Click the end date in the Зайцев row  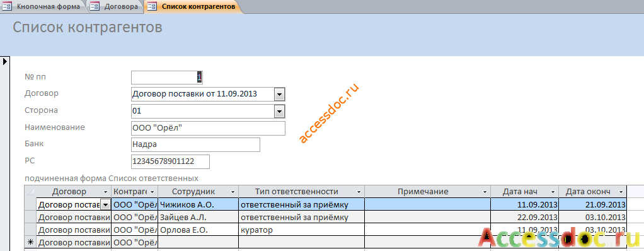pos(593,217)
